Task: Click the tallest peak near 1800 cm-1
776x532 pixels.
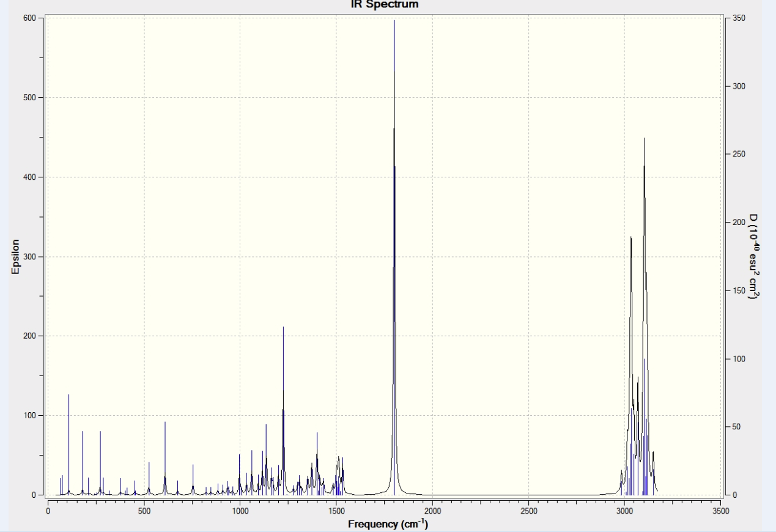Action: coord(394,257)
